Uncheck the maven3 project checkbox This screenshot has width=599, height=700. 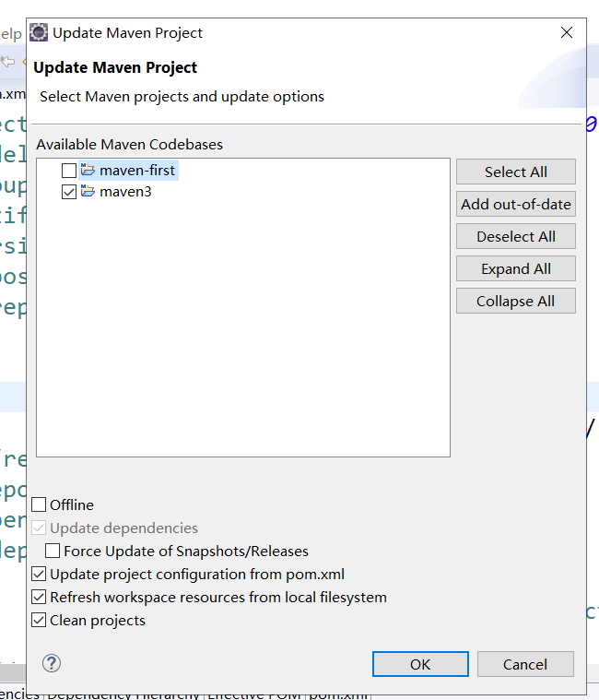pyautogui.click(x=69, y=192)
